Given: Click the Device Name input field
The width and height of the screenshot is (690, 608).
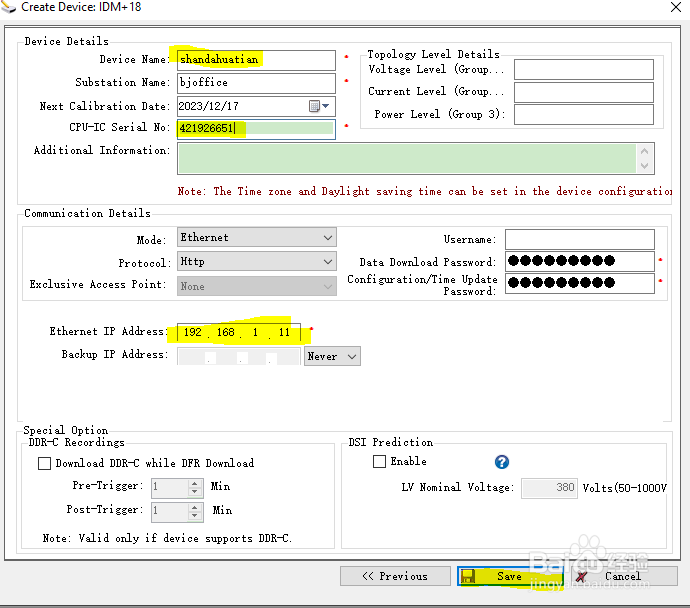Looking at the screenshot, I should click(x=256, y=60).
